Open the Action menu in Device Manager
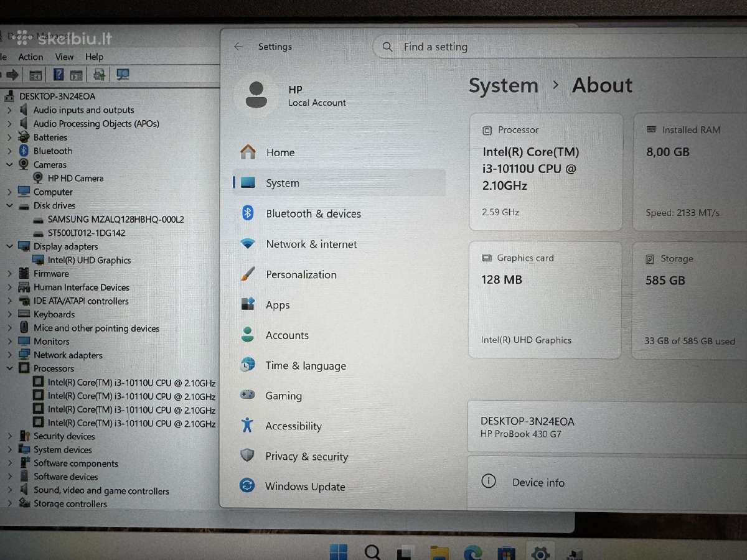Screen dimensions: 747x560 pyautogui.click(x=31, y=57)
